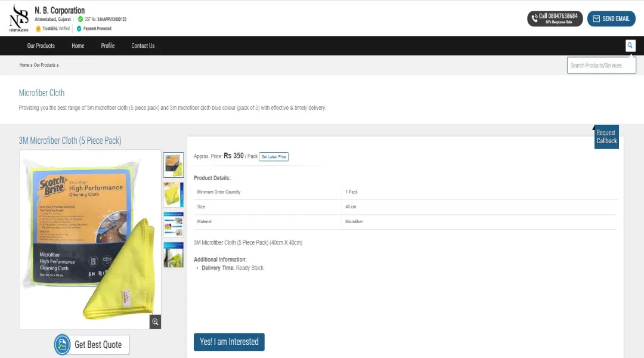644x358 pixels.
Task: Open the Profile menu item
Action: point(107,45)
